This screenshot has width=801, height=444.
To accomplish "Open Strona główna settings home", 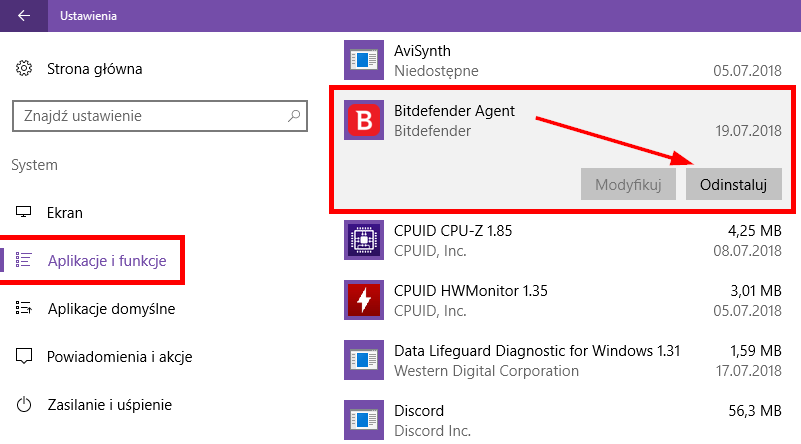I will (95, 69).
